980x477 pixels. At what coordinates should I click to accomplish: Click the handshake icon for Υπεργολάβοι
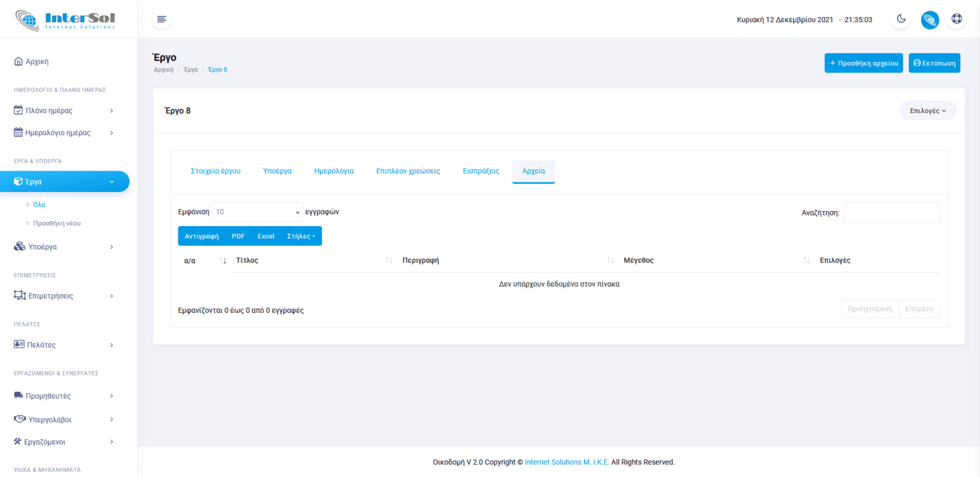[x=20, y=419]
